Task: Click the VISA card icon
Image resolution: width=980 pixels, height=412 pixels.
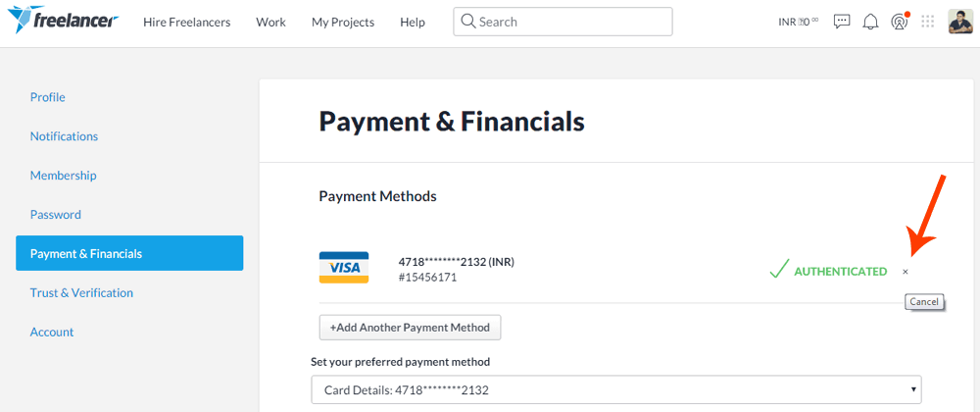Action: point(344,268)
